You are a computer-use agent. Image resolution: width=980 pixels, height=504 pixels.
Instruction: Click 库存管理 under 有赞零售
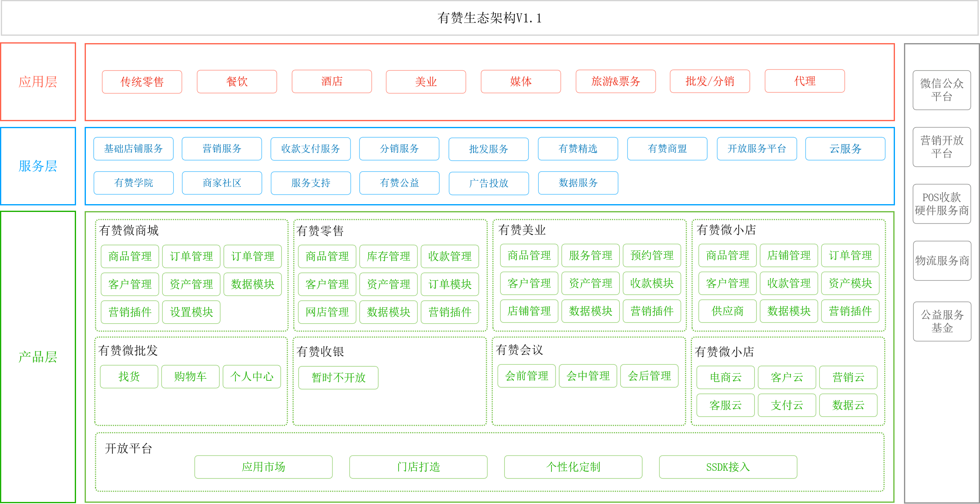pyautogui.click(x=388, y=256)
